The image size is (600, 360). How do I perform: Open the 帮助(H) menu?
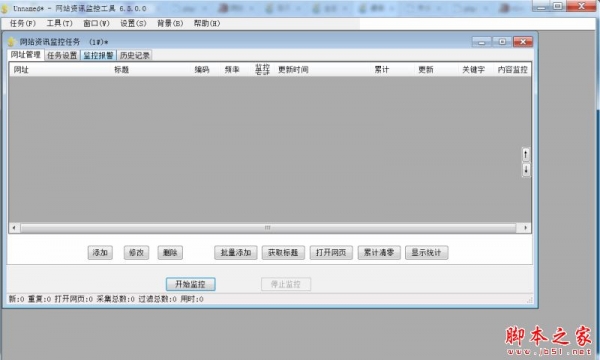tap(207, 23)
